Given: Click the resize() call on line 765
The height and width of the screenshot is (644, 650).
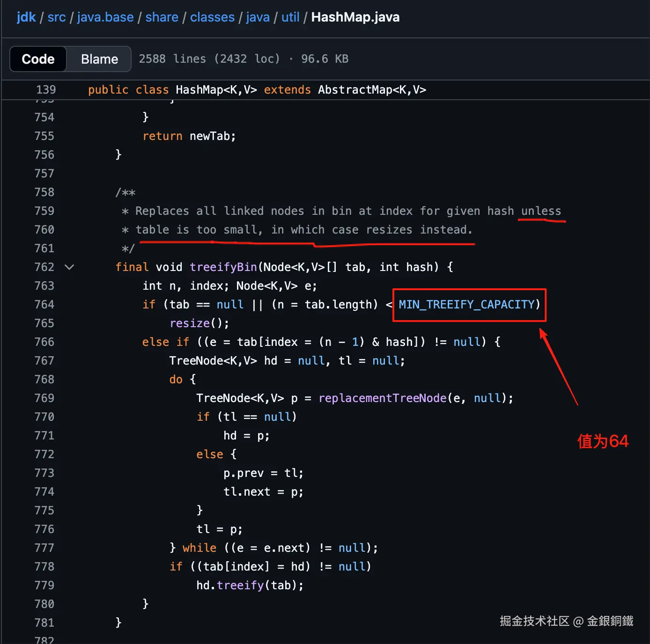Looking at the screenshot, I should pyautogui.click(x=199, y=323).
